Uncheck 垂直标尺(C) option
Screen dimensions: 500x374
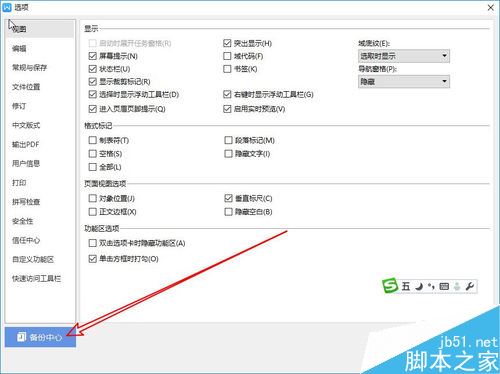click(228, 198)
